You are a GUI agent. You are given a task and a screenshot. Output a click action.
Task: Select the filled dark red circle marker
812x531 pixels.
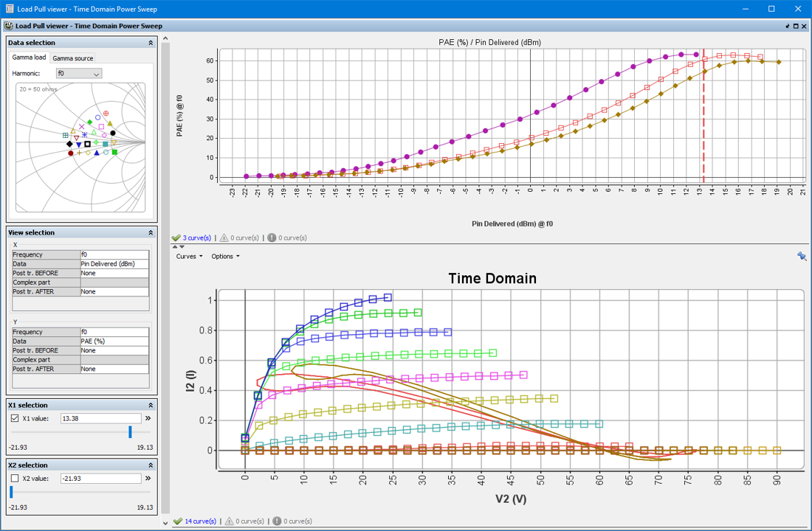pos(71,153)
